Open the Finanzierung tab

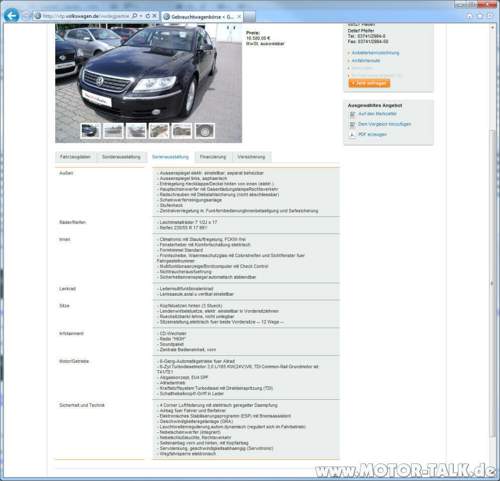coord(213,157)
